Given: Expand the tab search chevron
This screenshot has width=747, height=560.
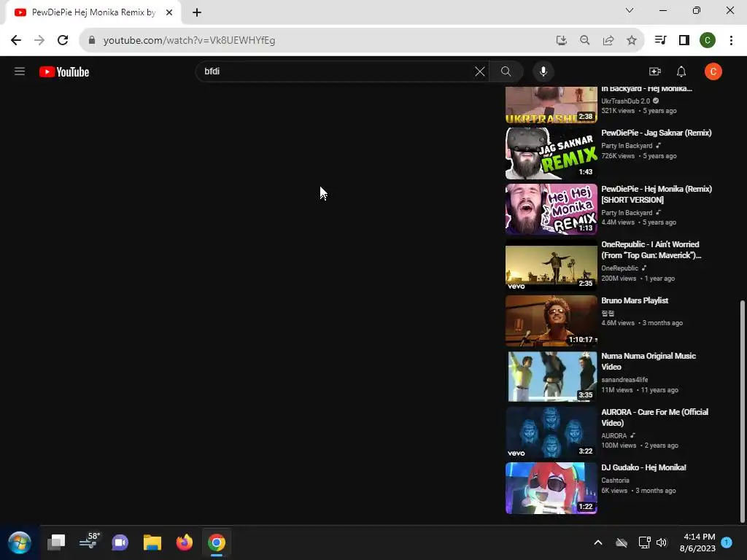Looking at the screenshot, I should pyautogui.click(x=630, y=10).
